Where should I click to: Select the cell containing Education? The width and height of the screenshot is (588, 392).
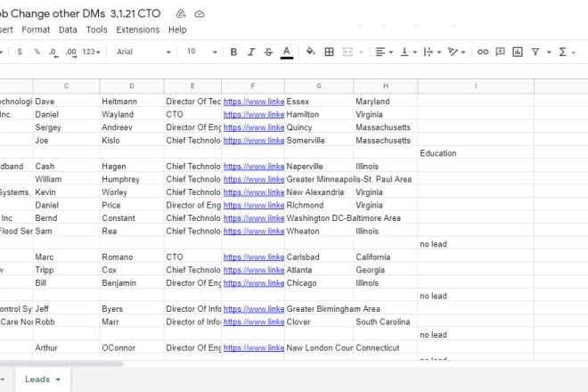point(476,153)
